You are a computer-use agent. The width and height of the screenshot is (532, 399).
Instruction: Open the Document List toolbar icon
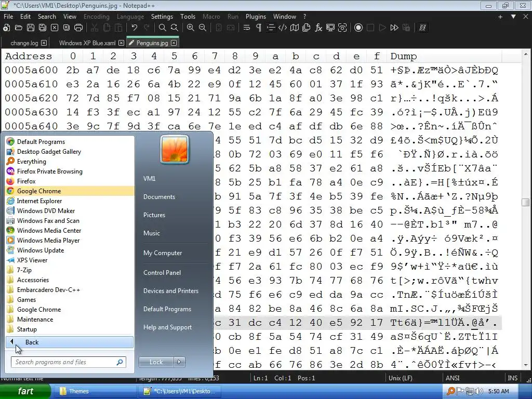pyautogui.click(x=307, y=28)
